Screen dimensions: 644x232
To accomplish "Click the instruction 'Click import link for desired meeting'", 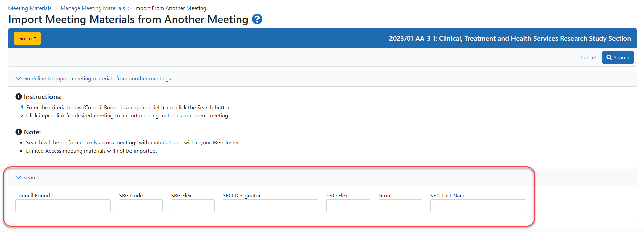I will (128, 116).
